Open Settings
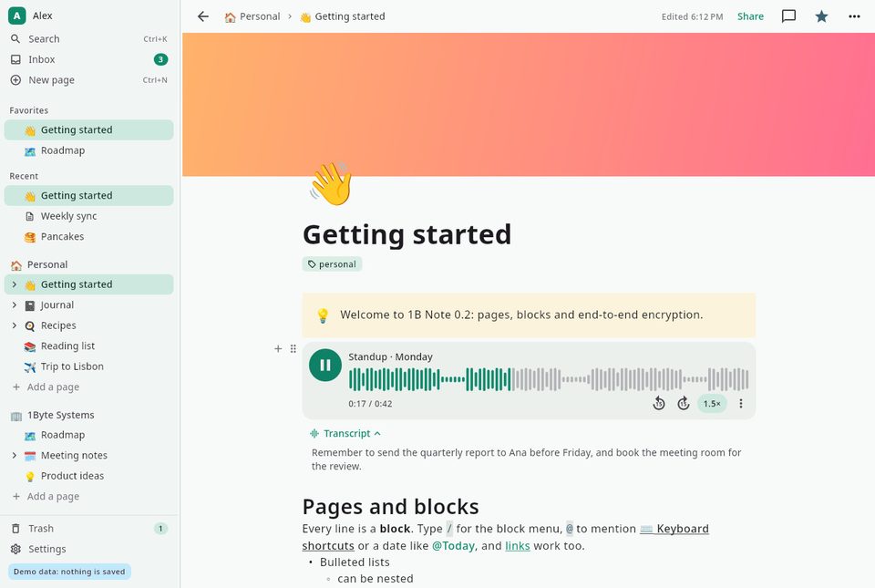 click(89, 549)
